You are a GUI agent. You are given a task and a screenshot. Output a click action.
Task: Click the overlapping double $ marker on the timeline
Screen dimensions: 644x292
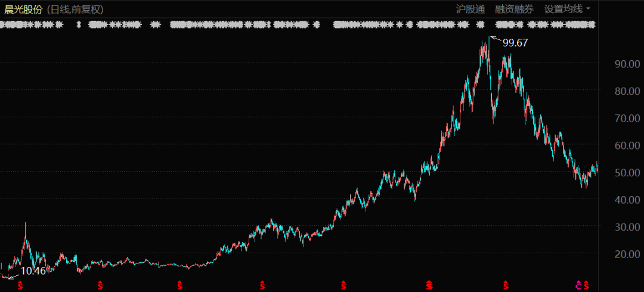429,285
